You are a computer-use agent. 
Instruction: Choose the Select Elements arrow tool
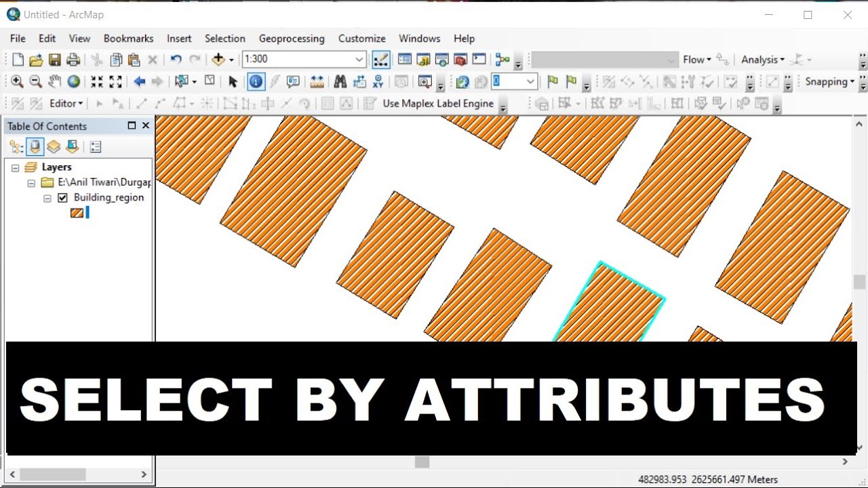pyautogui.click(x=233, y=82)
